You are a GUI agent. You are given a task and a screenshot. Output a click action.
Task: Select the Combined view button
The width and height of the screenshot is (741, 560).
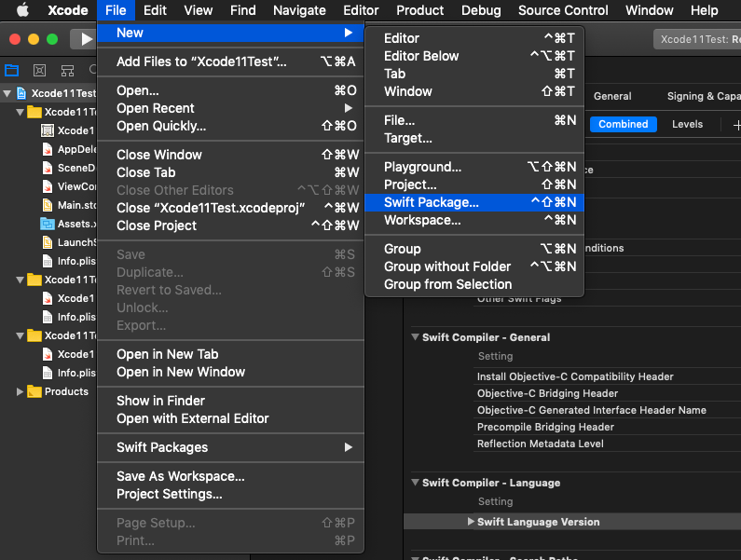[x=624, y=124]
